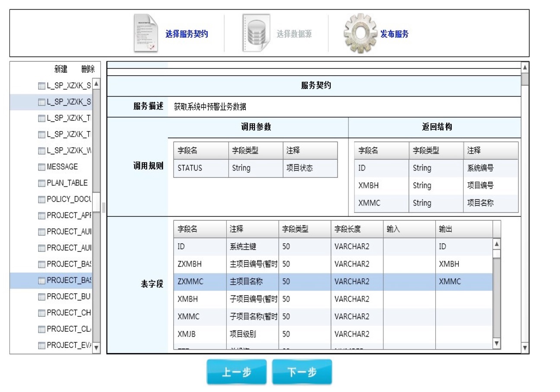Open the 选择数据源 step
The image size is (560, 392).
coord(294,34)
